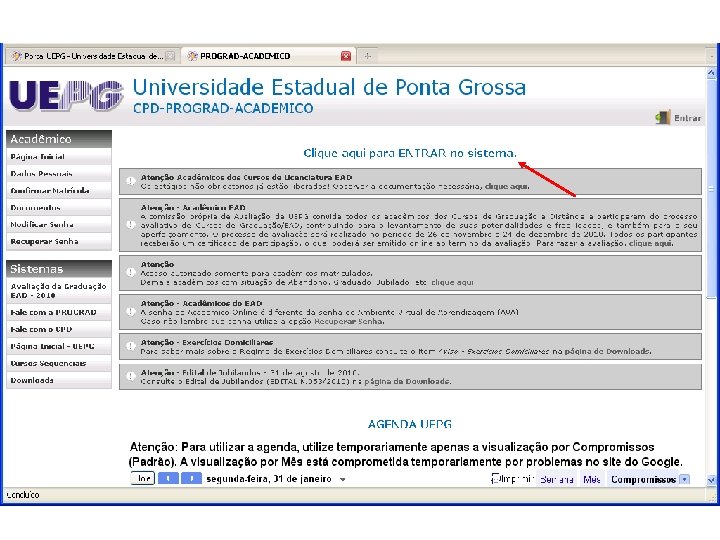Open Página Inicial in Acadêmico menu
This screenshot has height=540, width=720.
[59, 157]
